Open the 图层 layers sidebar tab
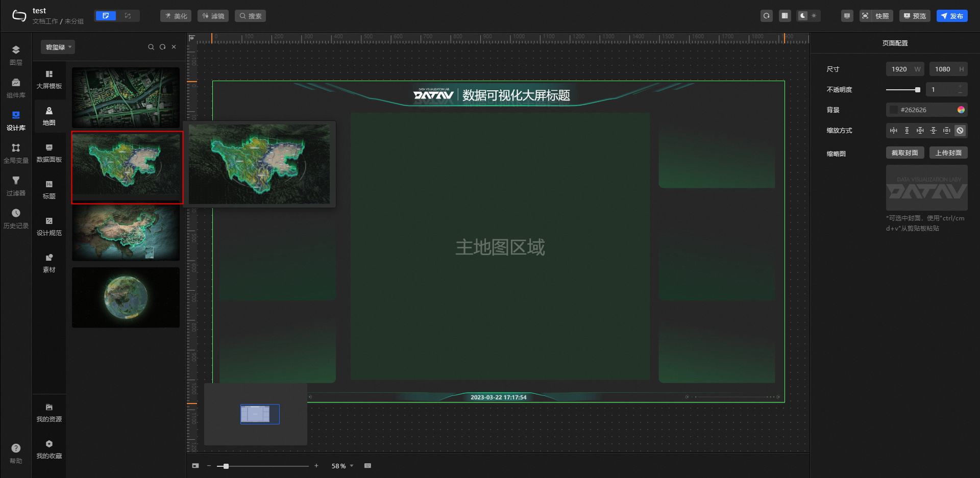The width and height of the screenshot is (980, 478). coord(16,55)
